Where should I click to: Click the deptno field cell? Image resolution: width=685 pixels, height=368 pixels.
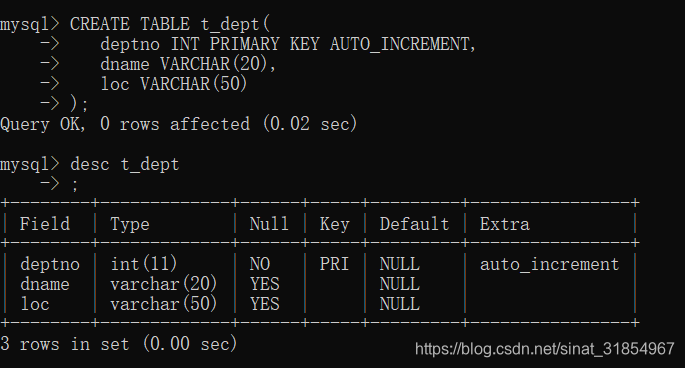coord(50,264)
